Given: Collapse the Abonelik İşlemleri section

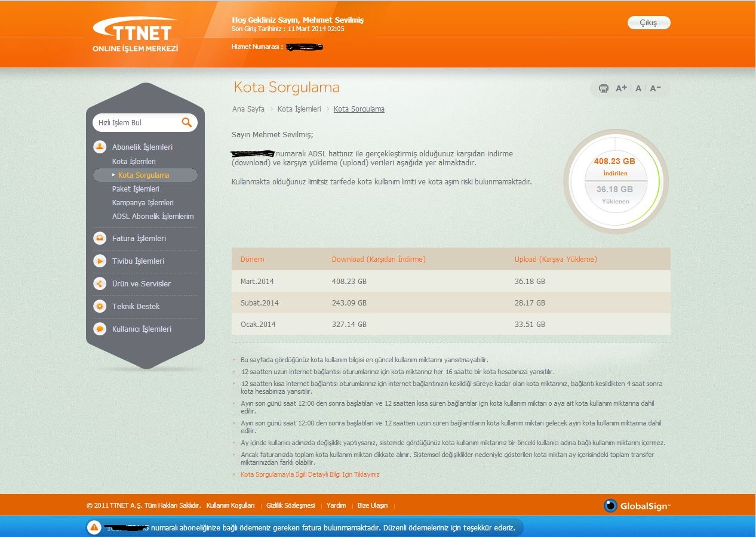Looking at the screenshot, I should pyautogui.click(x=142, y=147).
